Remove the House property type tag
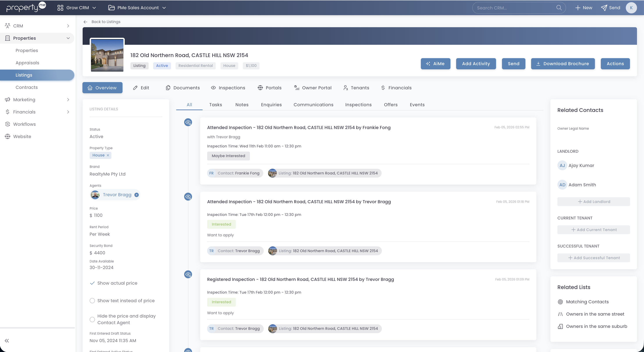The width and height of the screenshot is (644, 352). tap(108, 155)
